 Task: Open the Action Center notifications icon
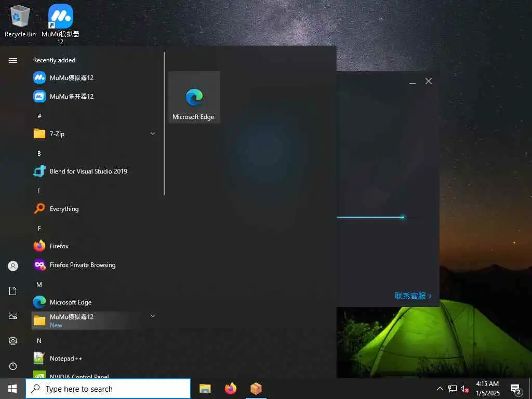(x=516, y=389)
